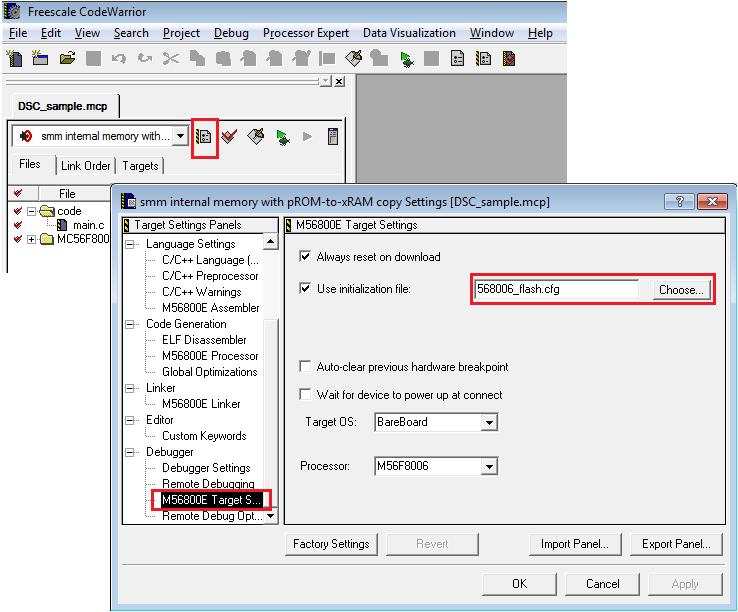Select Custom Keywords panel
This screenshot has width=738, height=612.
[204, 436]
